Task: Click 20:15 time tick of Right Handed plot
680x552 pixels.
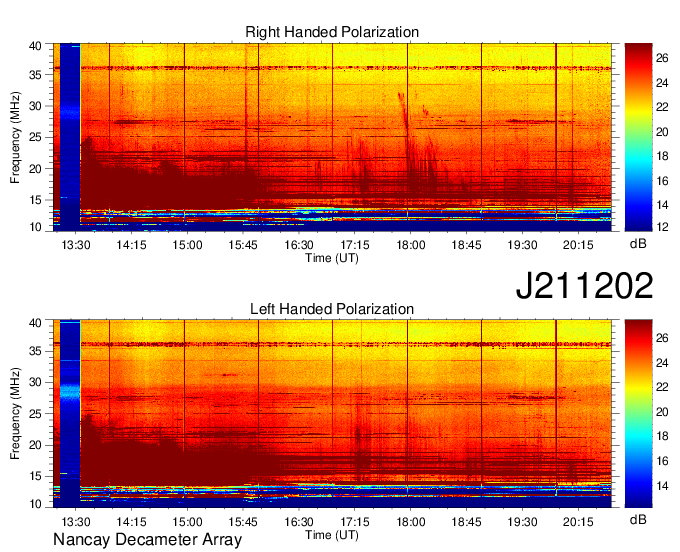Action: tap(578, 245)
